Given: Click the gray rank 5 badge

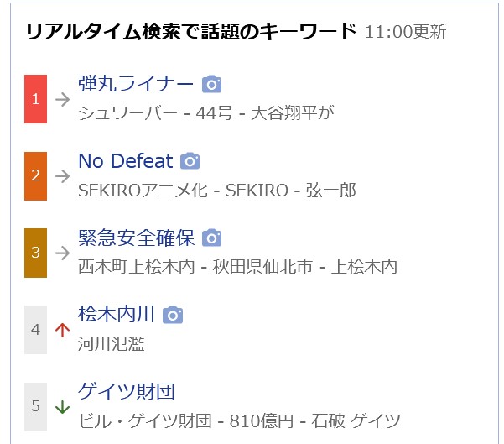Looking at the screenshot, I should (x=35, y=406).
